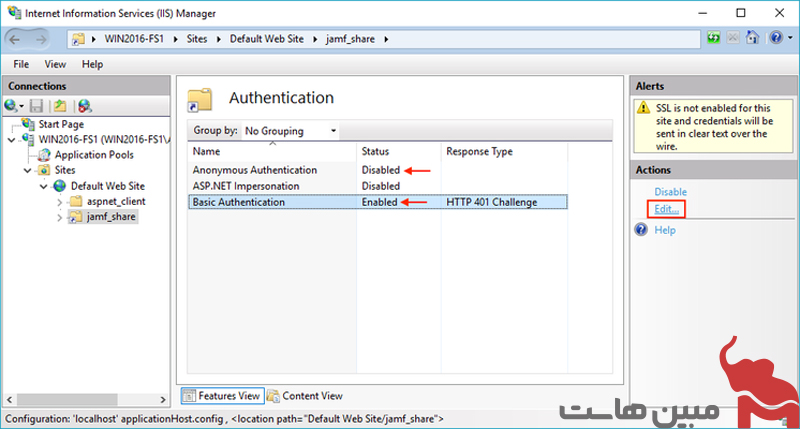Click the Forward navigation arrow

point(41,39)
